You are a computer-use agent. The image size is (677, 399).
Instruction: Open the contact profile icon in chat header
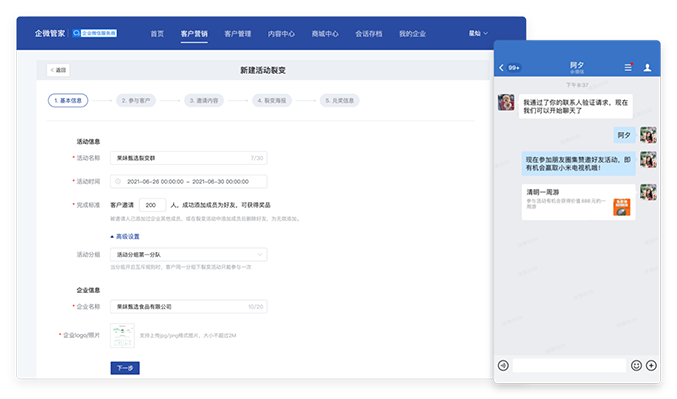[x=648, y=67]
